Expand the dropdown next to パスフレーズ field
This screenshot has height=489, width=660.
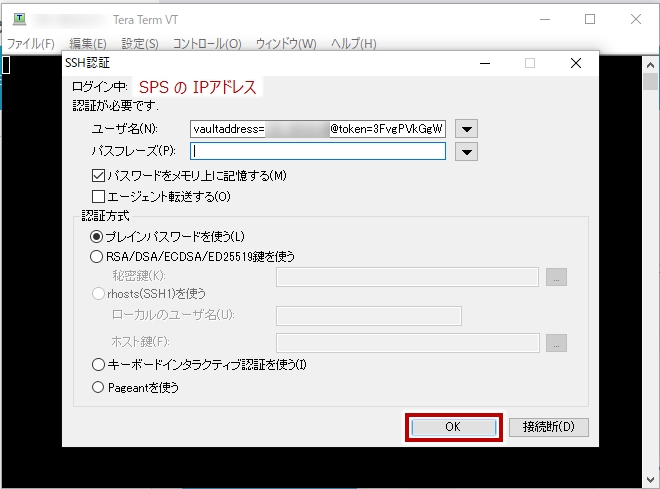(x=466, y=152)
